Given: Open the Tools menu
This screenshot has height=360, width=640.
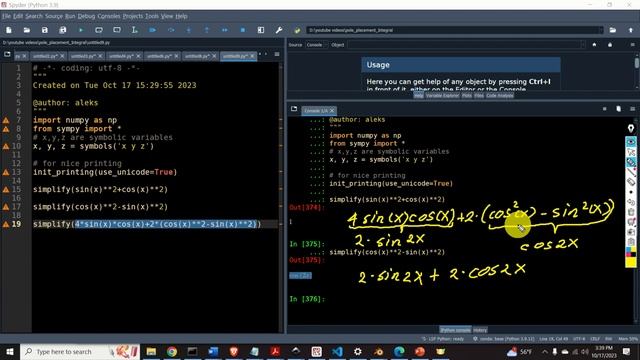Looking at the screenshot, I should [x=152, y=16].
